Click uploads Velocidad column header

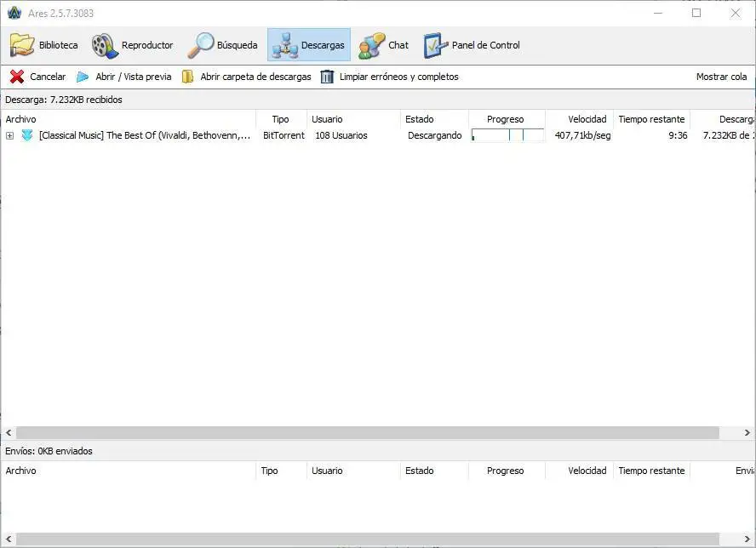click(580, 471)
